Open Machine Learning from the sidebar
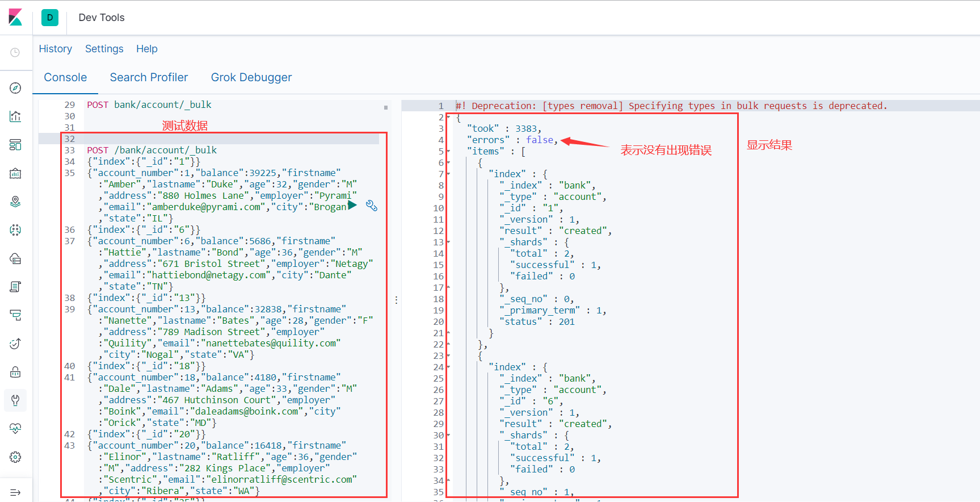 point(15,230)
